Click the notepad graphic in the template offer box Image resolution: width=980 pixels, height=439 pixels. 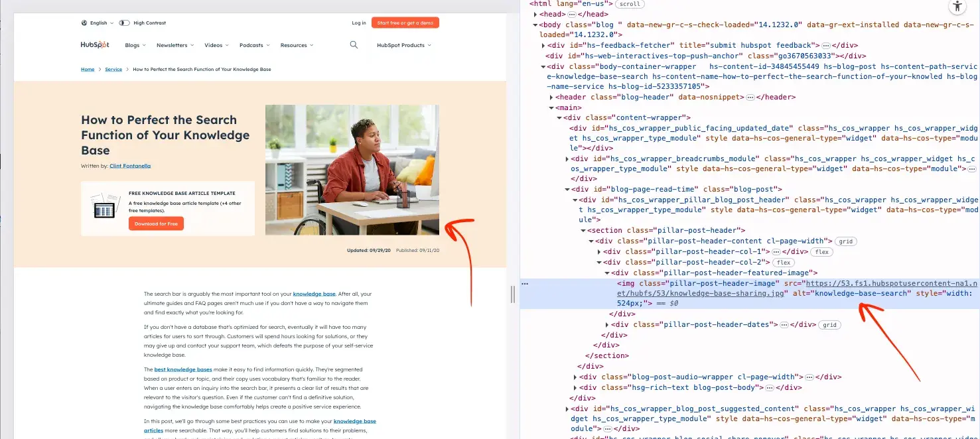104,206
